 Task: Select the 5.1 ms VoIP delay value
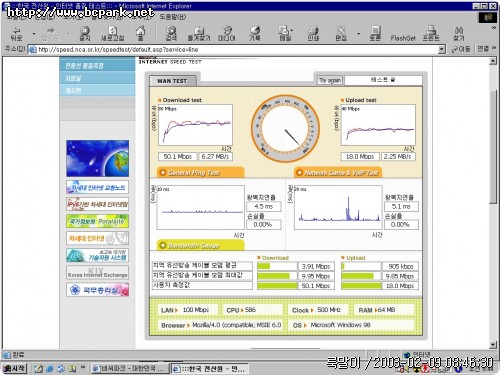click(x=401, y=206)
